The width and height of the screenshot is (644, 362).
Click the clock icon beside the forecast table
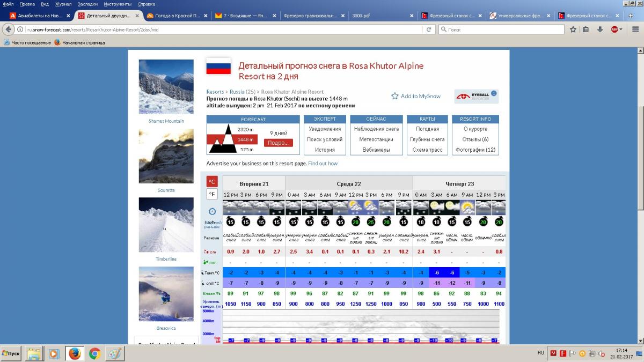coord(212,211)
